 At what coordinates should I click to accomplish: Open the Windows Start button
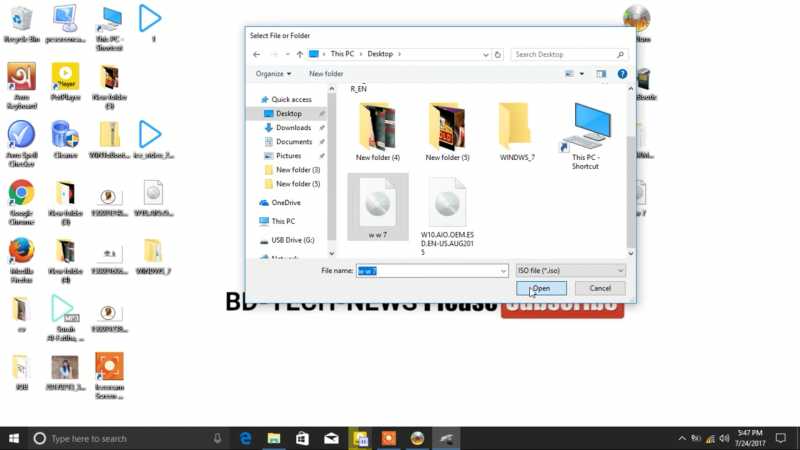click(x=14, y=438)
